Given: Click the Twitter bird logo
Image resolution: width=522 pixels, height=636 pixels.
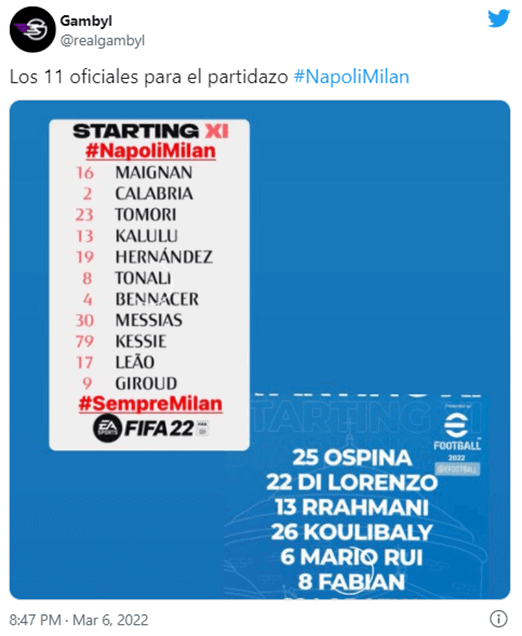Looking at the screenshot, I should [498, 19].
